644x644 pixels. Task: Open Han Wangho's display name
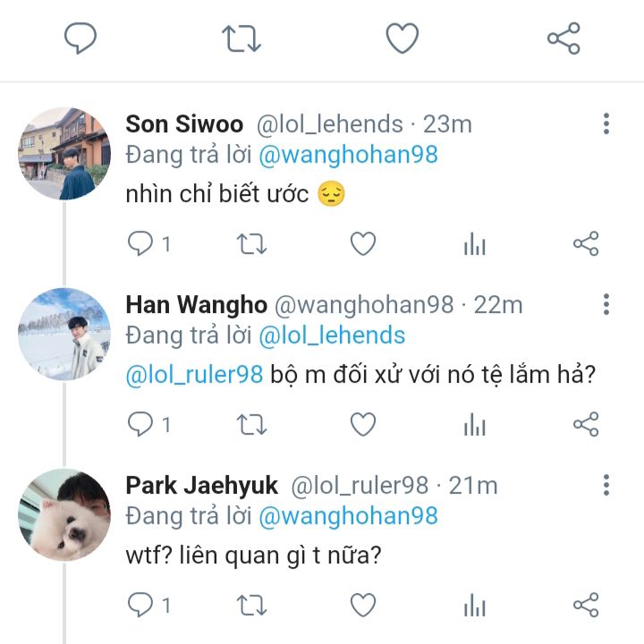[x=196, y=305]
